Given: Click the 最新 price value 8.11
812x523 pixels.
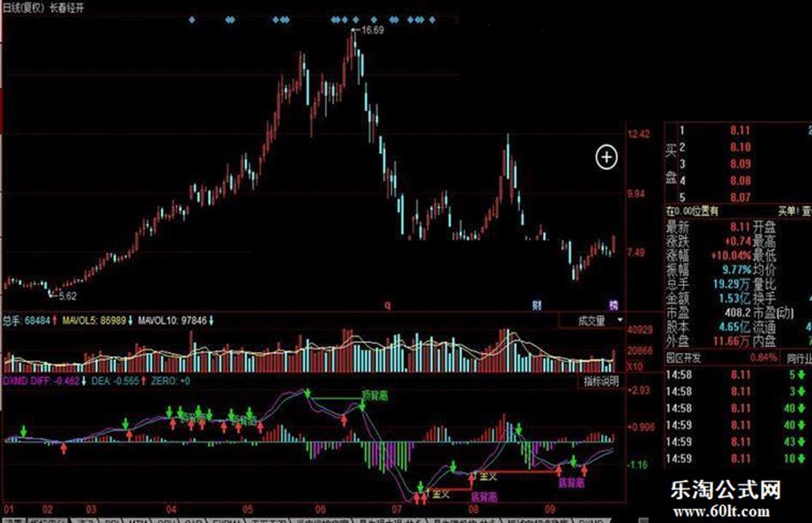Looking at the screenshot, I should [740, 227].
